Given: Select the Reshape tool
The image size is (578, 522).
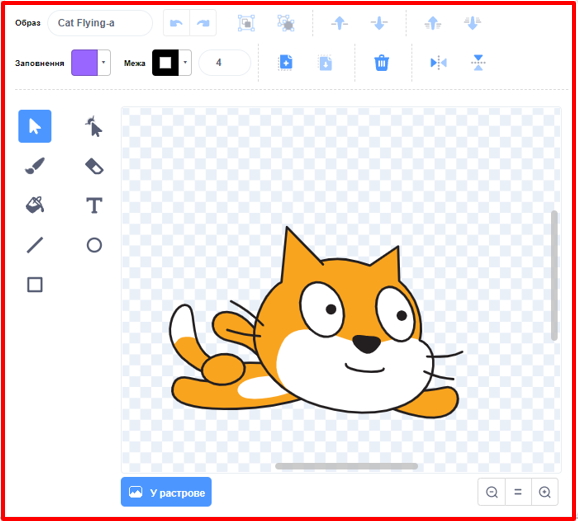Looking at the screenshot, I should [94, 126].
